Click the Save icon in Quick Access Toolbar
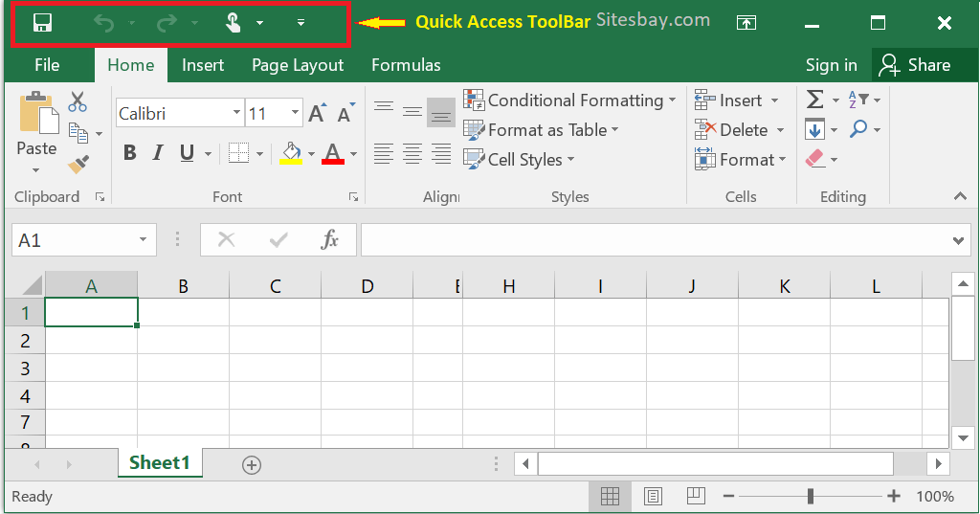The image size is (980, 514). (42, 23)
